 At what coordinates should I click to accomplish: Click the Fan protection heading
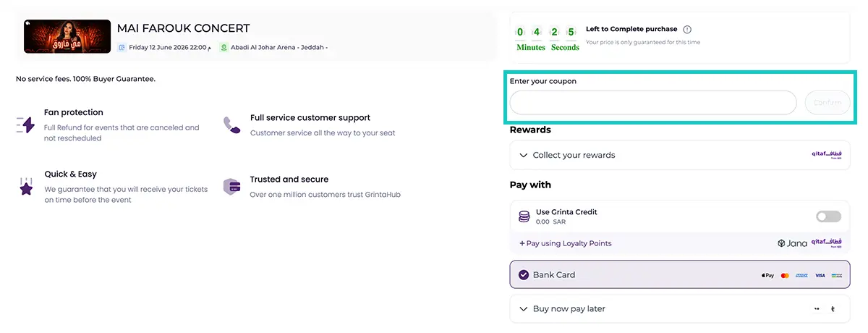(x=74, y=112)
